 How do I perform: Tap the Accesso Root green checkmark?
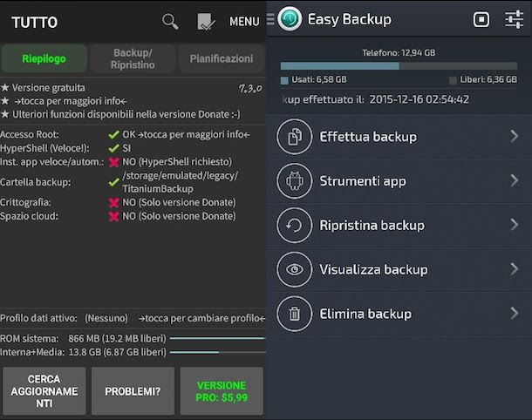[113, 134]
